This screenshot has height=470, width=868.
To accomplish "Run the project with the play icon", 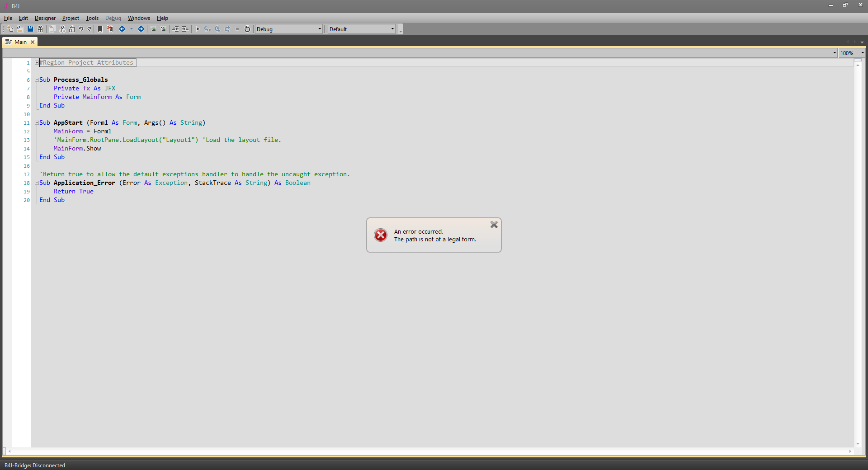I will 198,29.
